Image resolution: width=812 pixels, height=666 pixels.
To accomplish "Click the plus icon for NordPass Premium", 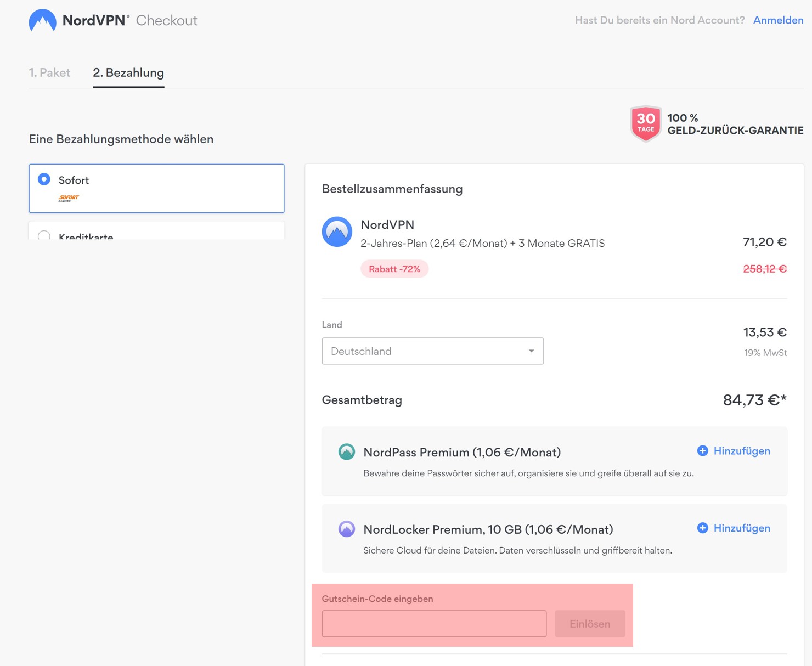I will 702,450.
